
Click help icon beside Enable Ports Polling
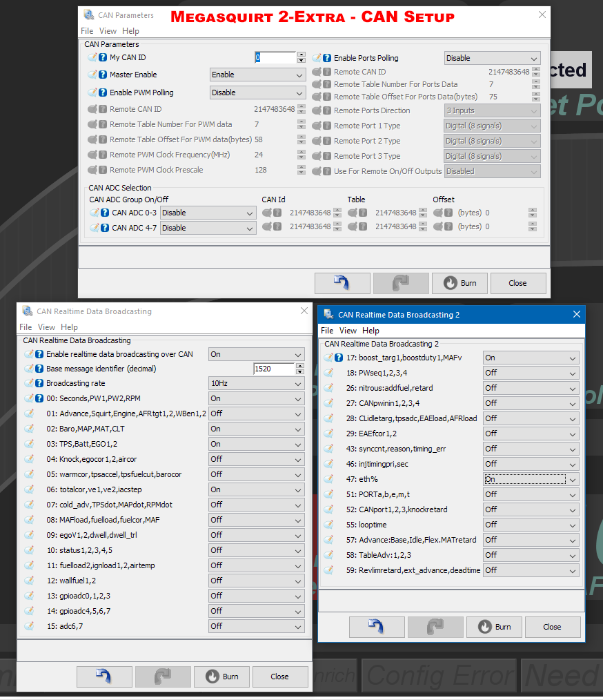[327, 58]
